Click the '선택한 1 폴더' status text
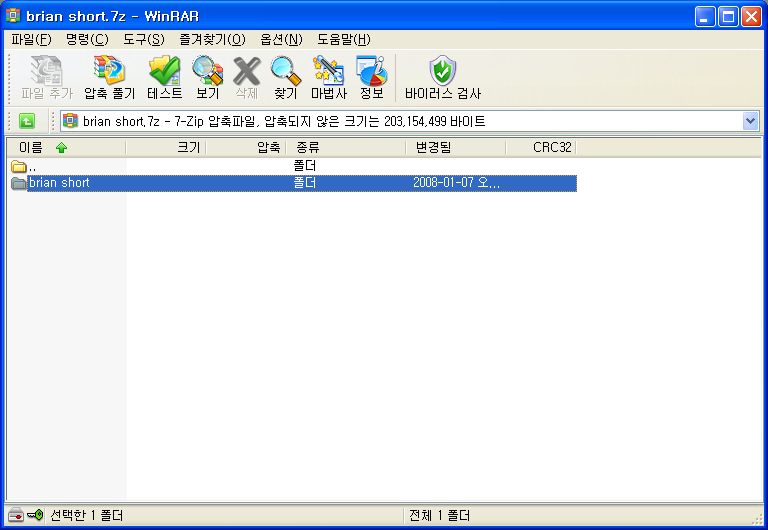Image resolution: width=768 pixels, height=530 pixels. tap(87, 515)
